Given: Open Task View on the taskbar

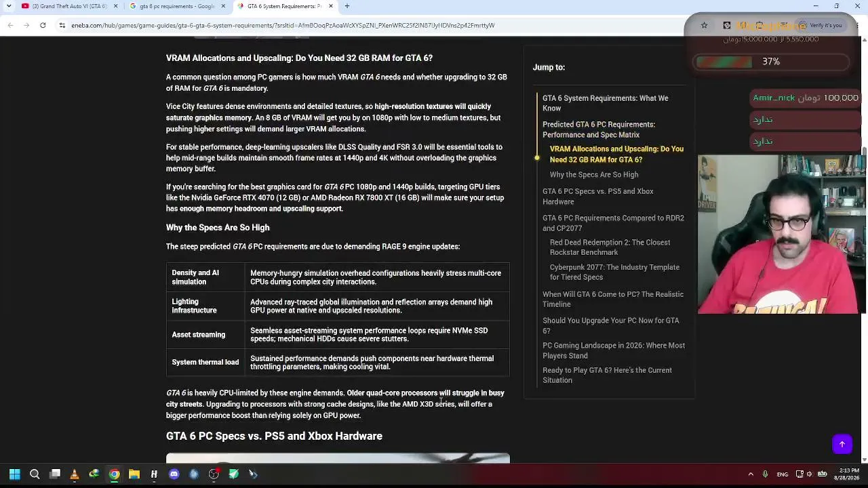Looking at the screenshot, I should point(55,474).
